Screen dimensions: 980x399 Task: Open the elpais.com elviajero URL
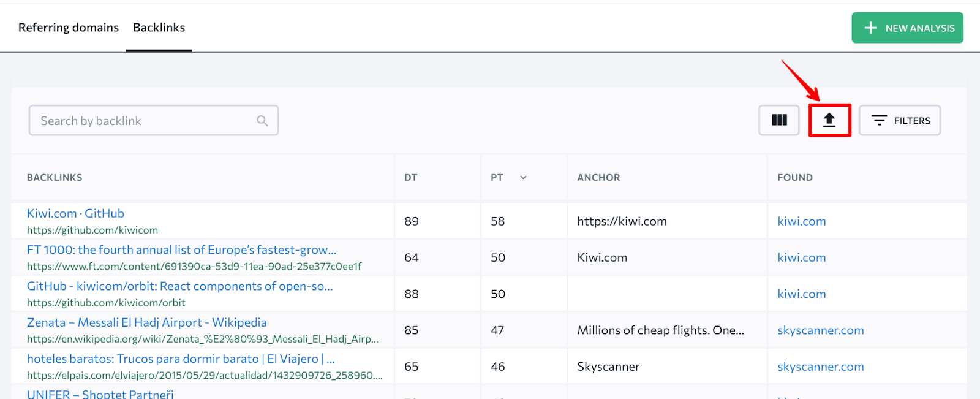[x=205, y=375]
